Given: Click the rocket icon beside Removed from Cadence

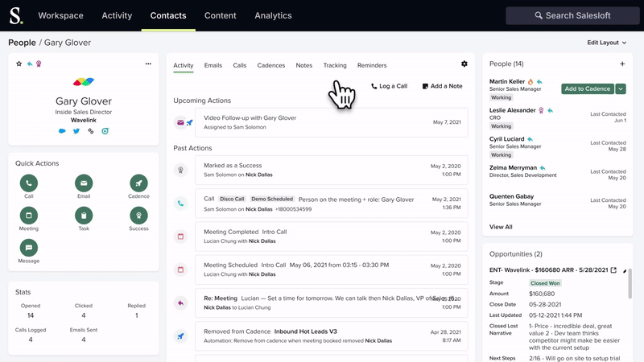Looking at the screenshot, I should [180, 336].
